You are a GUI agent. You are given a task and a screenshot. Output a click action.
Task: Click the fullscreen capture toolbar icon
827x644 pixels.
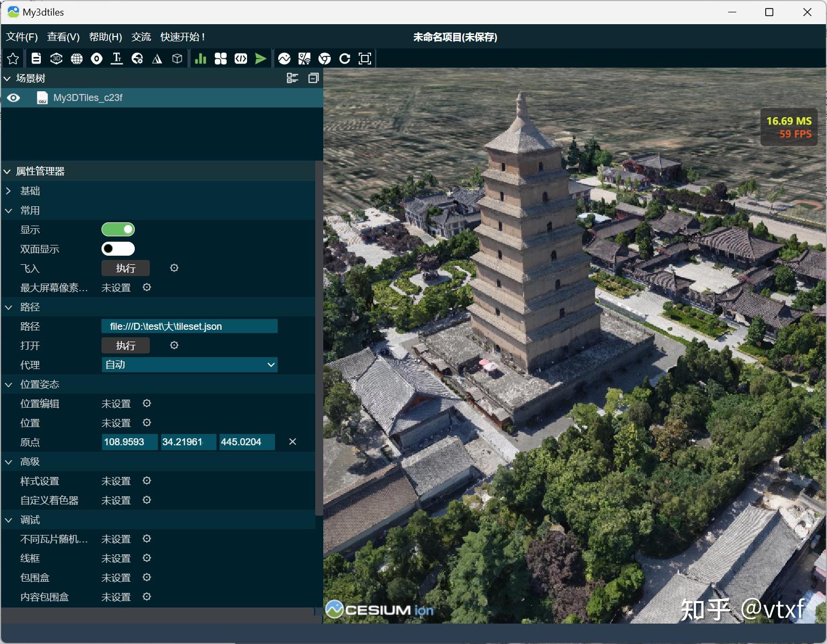point(365,59)
